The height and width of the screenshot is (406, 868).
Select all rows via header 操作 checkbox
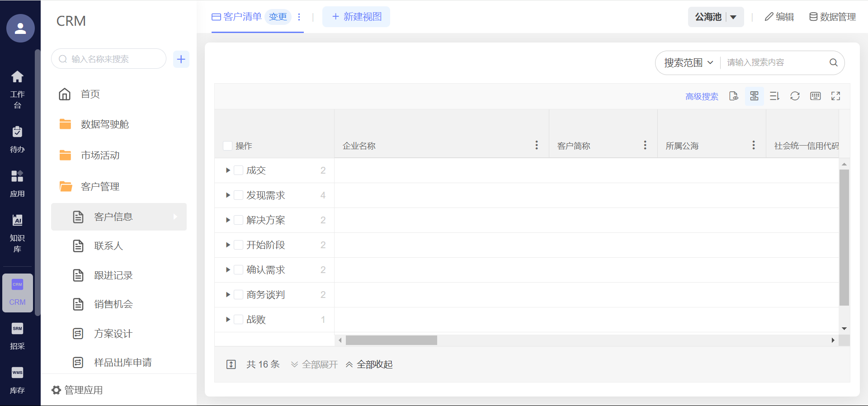[228, 146]
